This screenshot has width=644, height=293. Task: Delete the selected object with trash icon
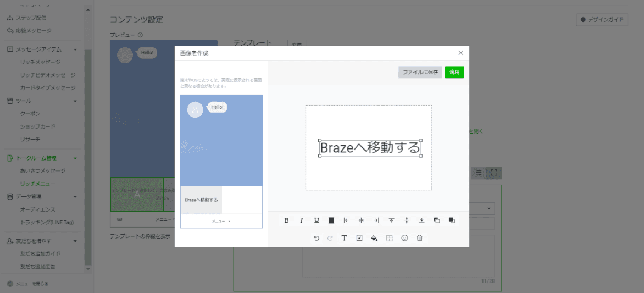(419, 238)
